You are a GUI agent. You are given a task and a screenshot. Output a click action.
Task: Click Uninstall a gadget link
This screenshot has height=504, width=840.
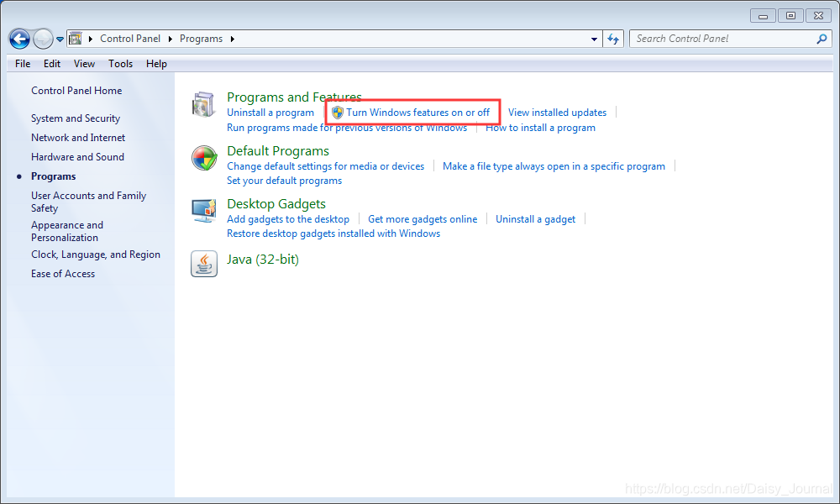pos(536,219)
